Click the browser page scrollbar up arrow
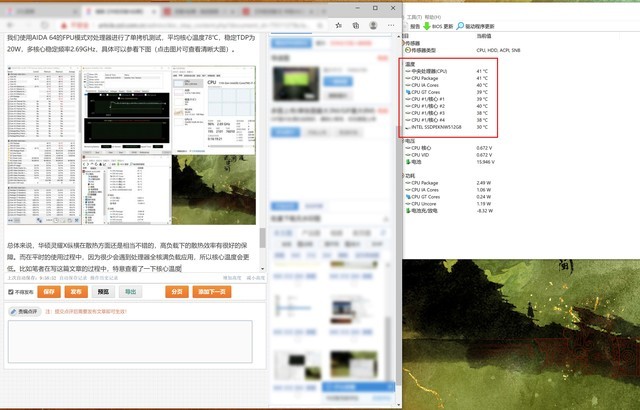 (399, 37)
